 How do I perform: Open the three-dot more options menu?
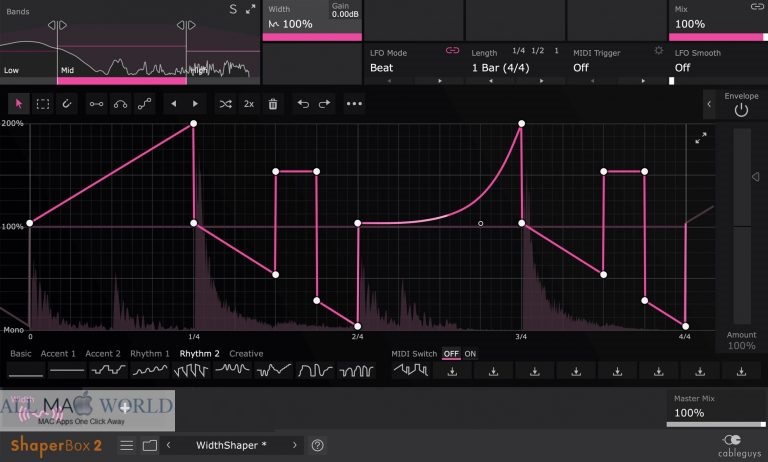354,104
